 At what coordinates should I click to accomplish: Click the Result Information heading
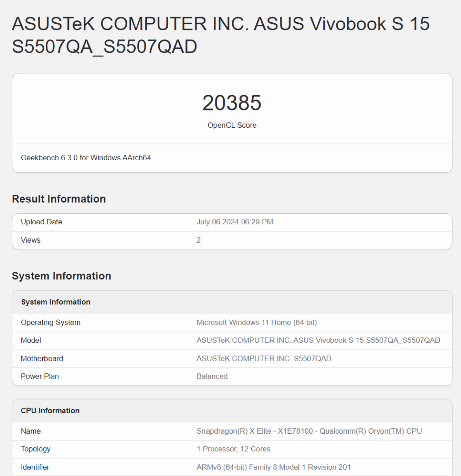[x=59, y=199]
